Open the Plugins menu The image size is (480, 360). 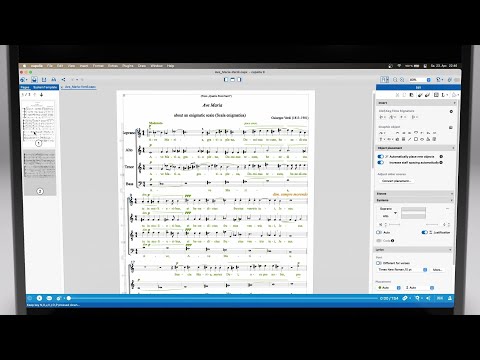128,66
